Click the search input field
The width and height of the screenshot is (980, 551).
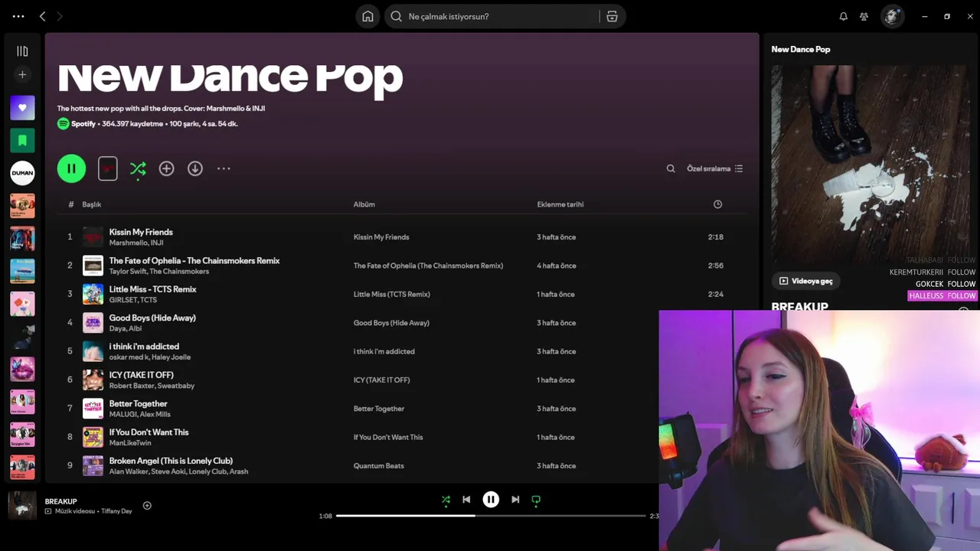coord(501,16)
